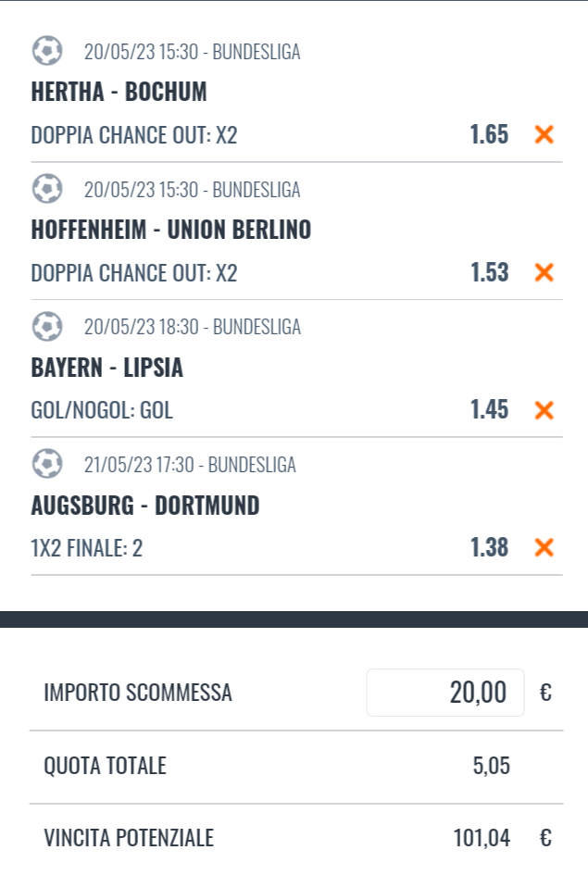Click the Quota Totale value 5,05

tap(490, 766)
